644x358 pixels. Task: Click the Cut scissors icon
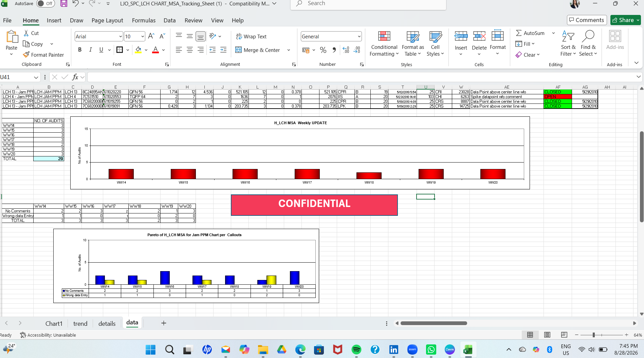pyautogui.click(x=26, y=33)
